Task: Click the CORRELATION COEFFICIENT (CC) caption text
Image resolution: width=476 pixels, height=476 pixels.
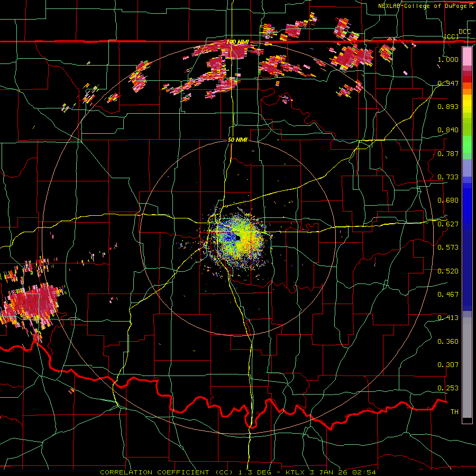Action: pos(167,472)
